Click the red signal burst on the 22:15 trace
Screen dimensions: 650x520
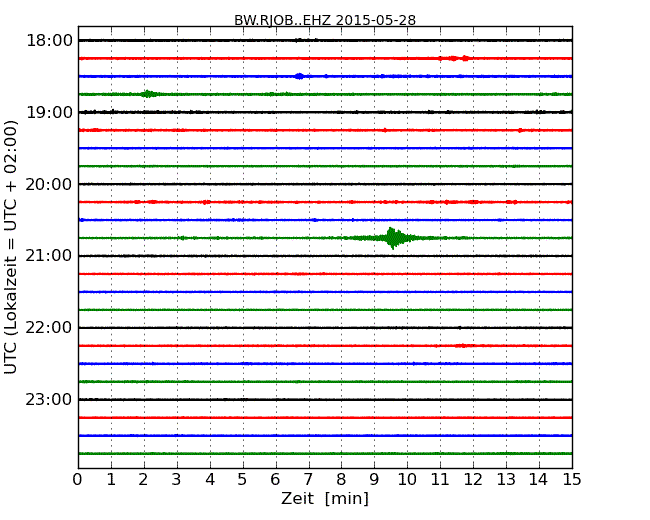463,345
